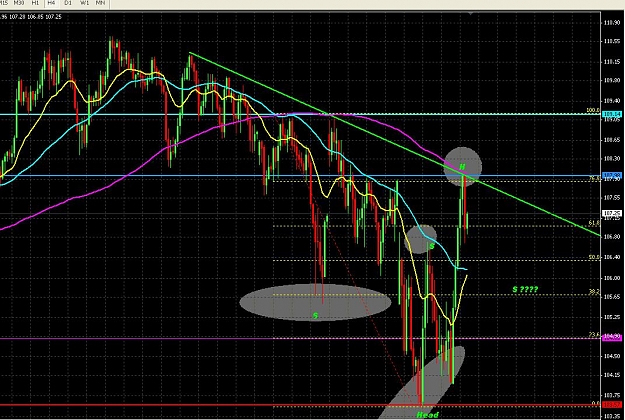Click the 61.8 Fibonacci level label
The image size is (625, 420).
pos(594,223)
